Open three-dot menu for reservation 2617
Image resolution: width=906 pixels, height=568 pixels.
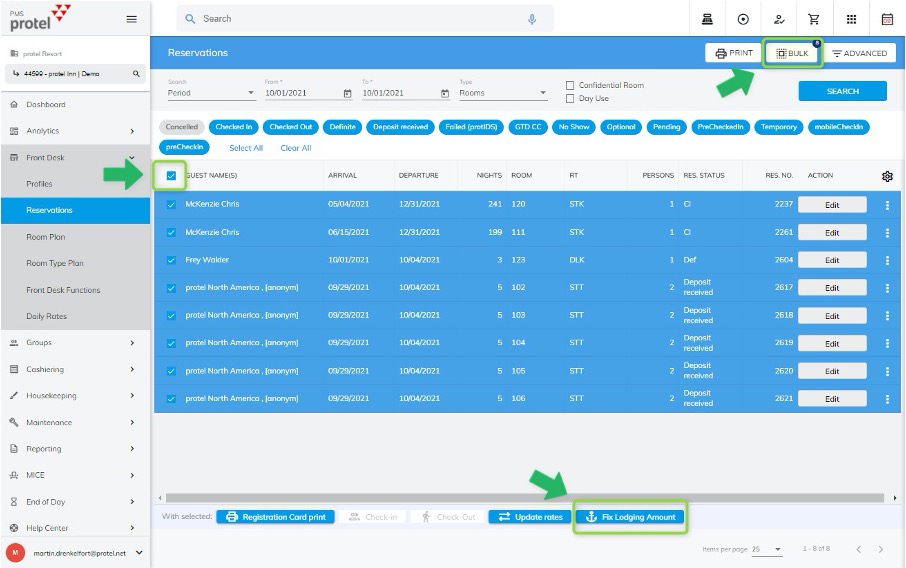888,288
